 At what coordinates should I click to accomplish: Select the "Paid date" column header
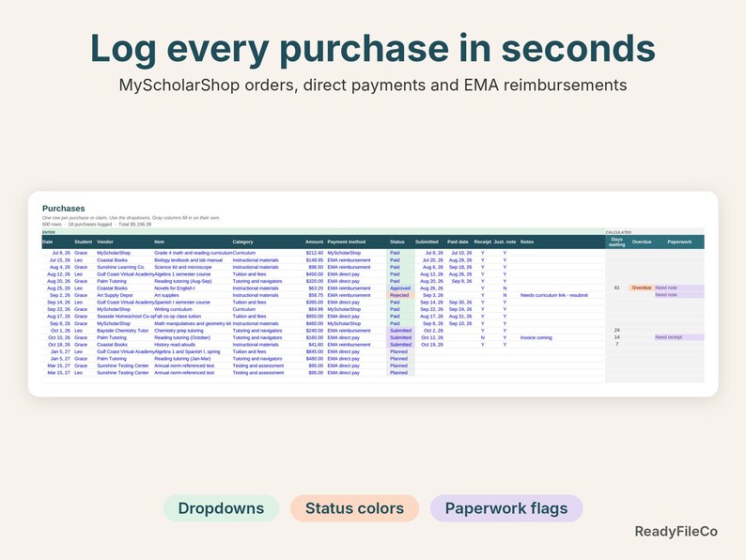tap(458, 241)
